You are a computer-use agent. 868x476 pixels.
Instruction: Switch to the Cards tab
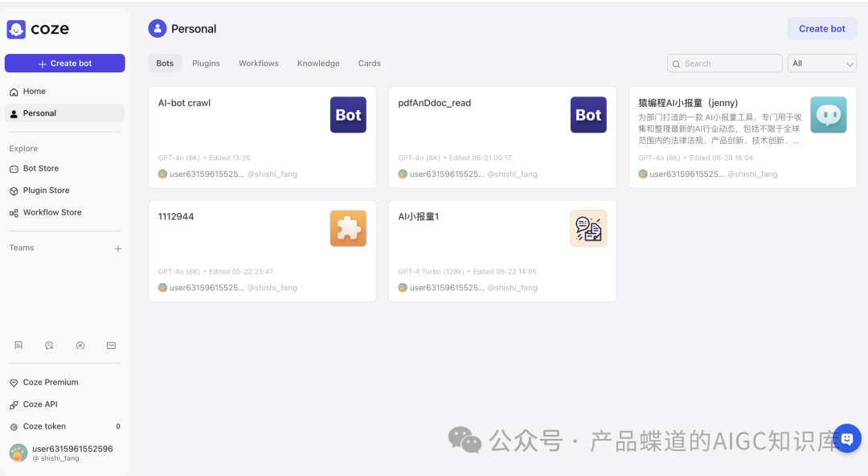[369, 64]
